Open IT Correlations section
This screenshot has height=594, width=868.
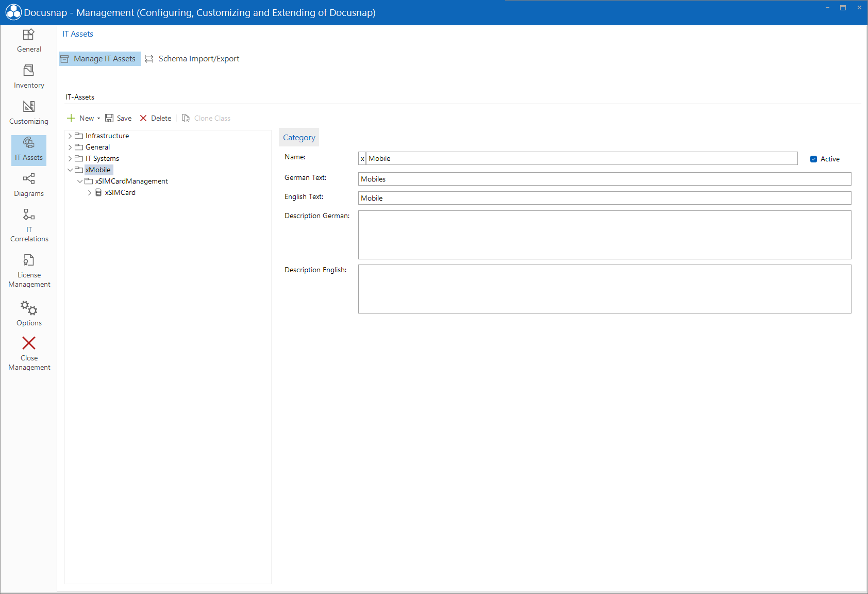pyautogui.click(x=29, y=226)
